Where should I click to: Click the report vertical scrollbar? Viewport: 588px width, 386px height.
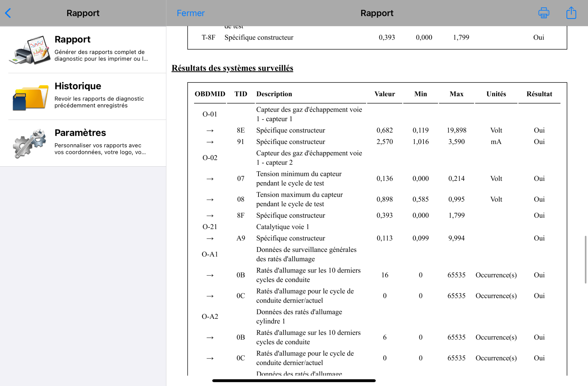click(x=585, y=260)
